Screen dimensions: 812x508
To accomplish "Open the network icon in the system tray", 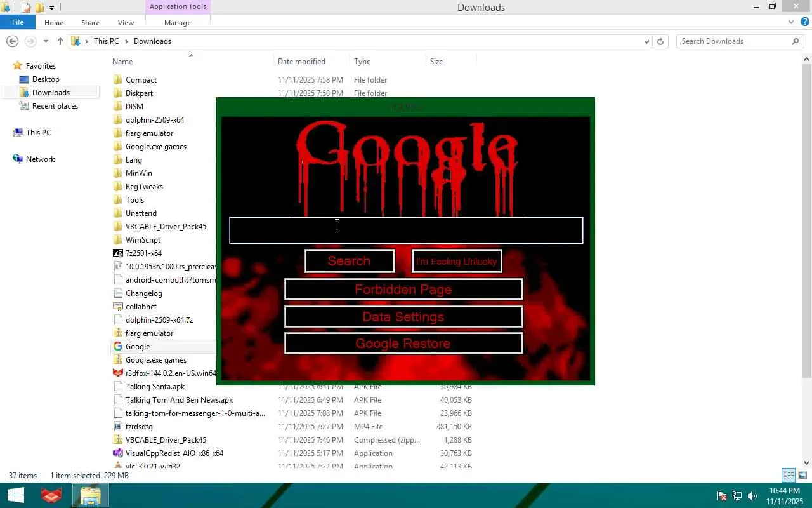I will [737, 496].
